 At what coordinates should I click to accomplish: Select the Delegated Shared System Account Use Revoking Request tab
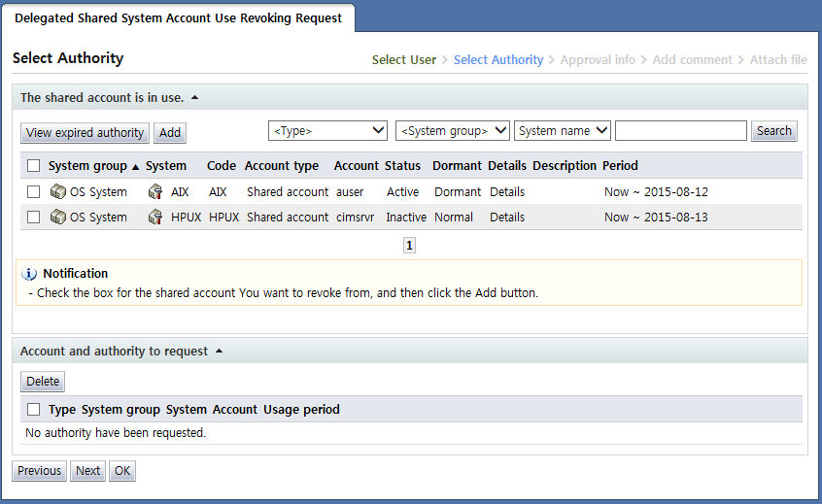coord(178,18)
